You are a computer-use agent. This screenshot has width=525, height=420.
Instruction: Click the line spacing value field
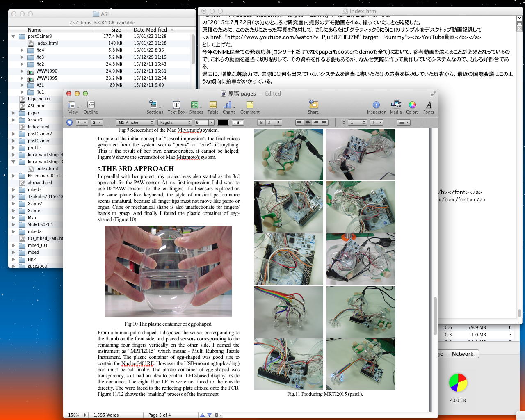click(x=354, y=122)
